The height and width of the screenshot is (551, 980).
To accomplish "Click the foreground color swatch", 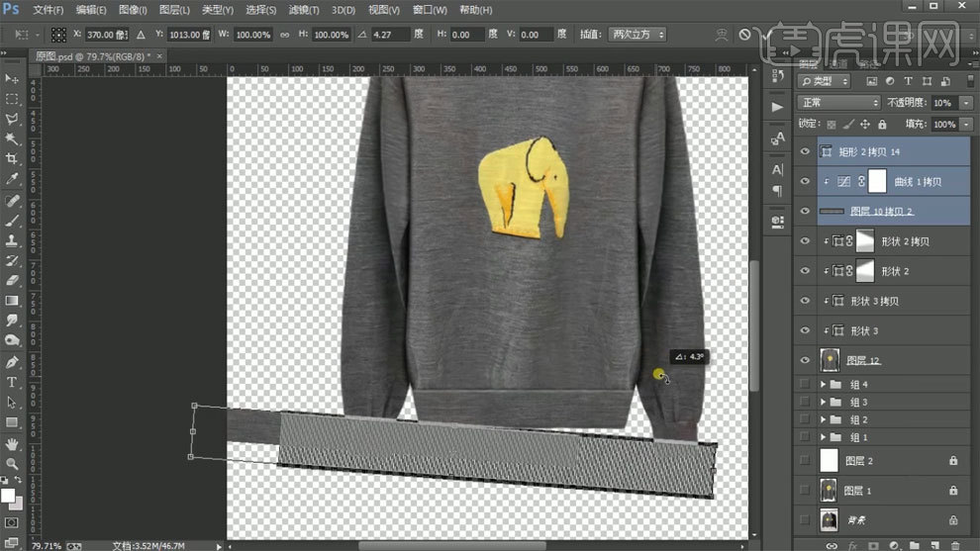I will coord(8,495).
